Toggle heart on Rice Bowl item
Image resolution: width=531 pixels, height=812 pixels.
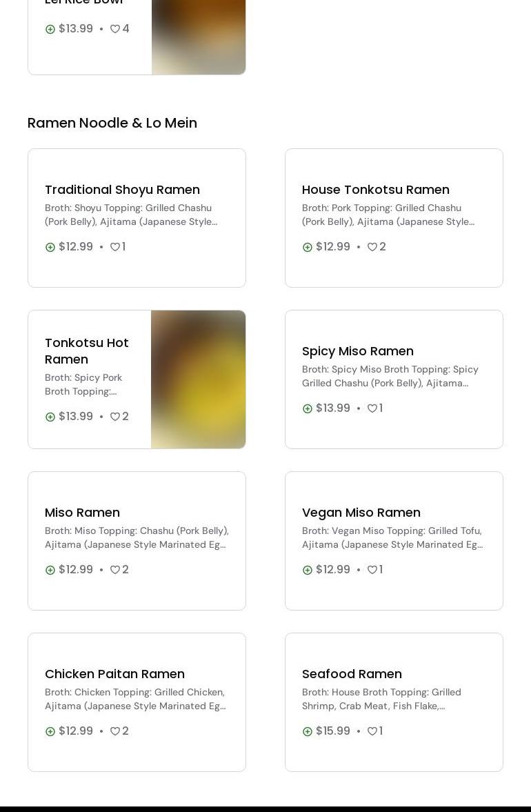tap(115, 29)
